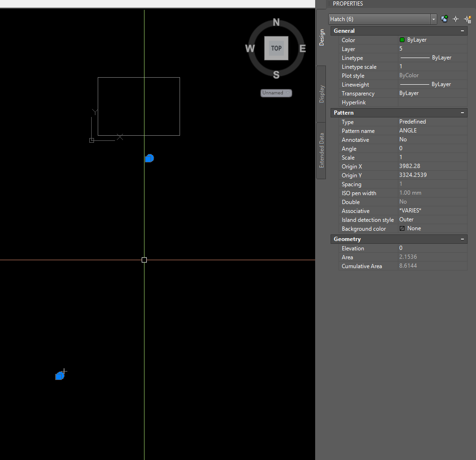Click the N compass direction on ViewCube
This screenshot has width=476, height=460.
[276, 22]
